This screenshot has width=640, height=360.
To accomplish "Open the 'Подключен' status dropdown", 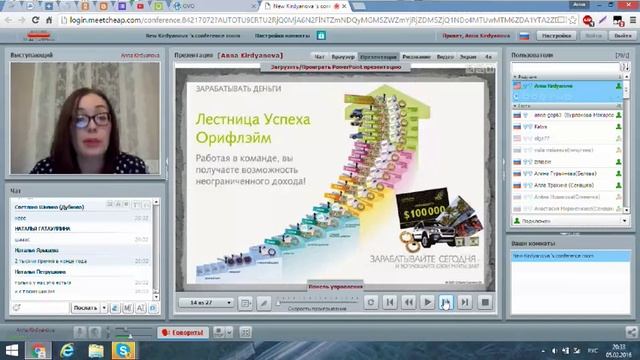I will (571, 221).
